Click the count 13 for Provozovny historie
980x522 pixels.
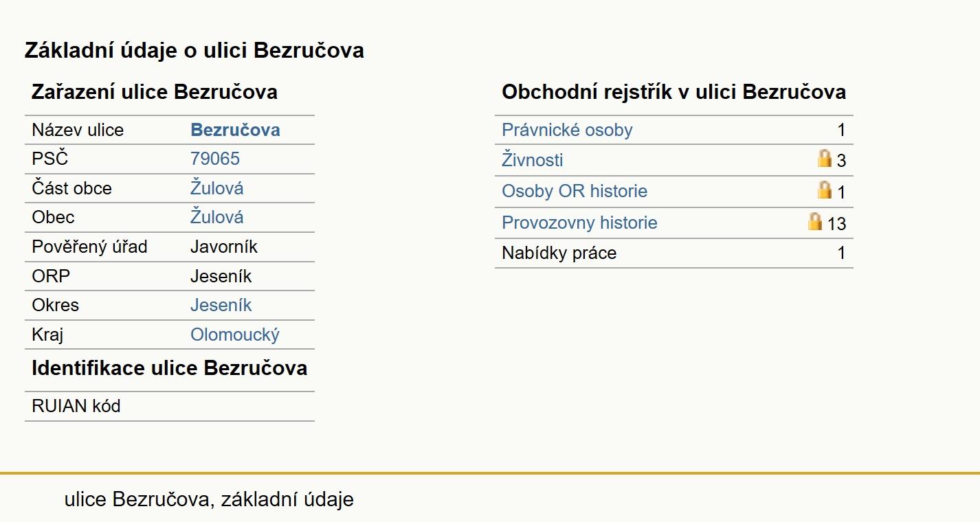[836, 224]
